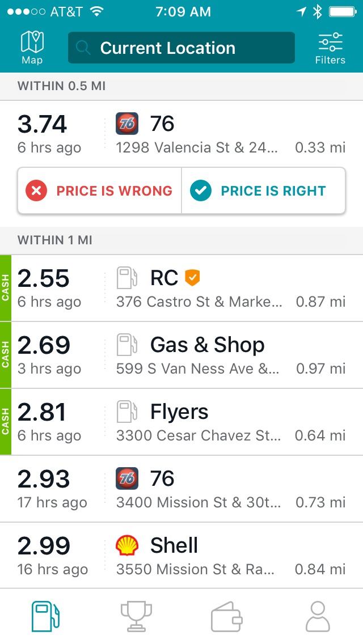Open the profile person icon
The width and height of the screenshot is (363, 644).
[x=318, y=616]
